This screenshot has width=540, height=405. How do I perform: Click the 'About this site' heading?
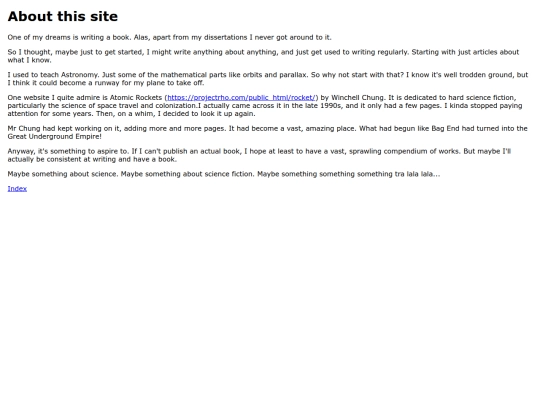[x=63, y=16]
